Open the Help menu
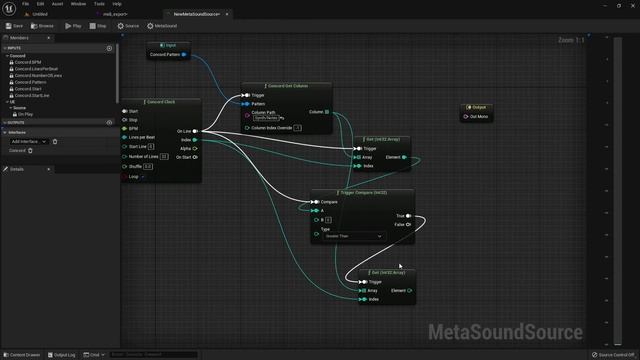 pos(117,4)
